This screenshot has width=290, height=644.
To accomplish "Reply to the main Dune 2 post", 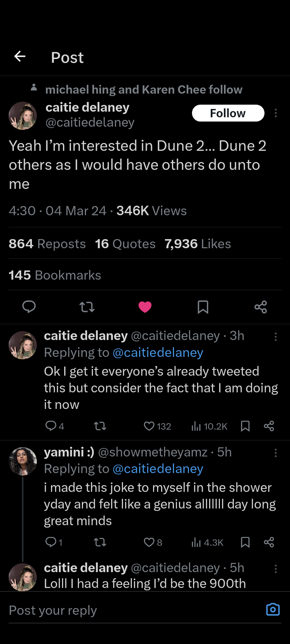I will 29,307.
